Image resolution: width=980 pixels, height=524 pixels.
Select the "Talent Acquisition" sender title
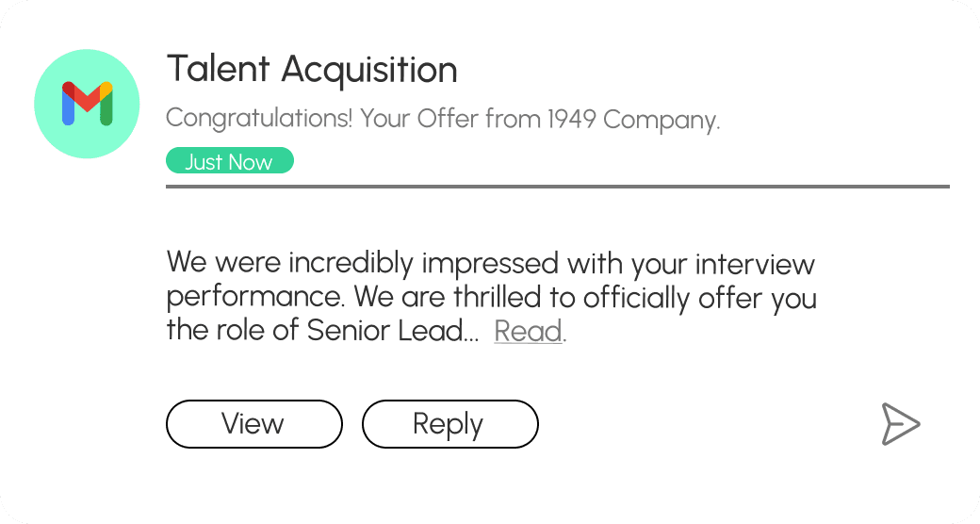pos(312,70)
